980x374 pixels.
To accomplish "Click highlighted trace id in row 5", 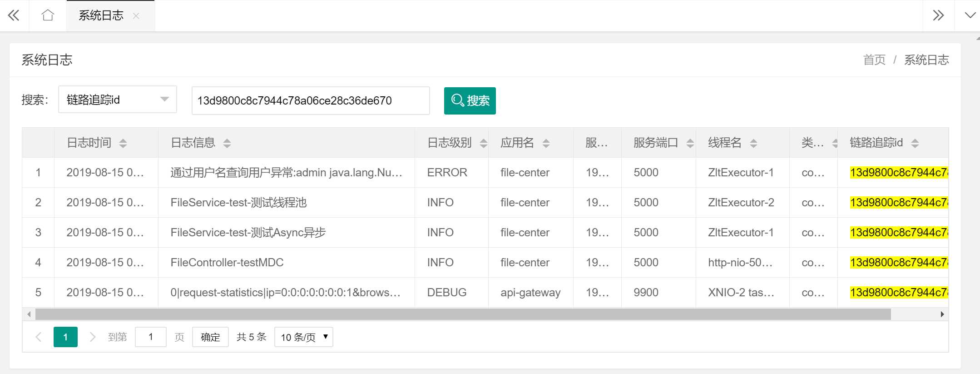I will [x=899, y=293].
